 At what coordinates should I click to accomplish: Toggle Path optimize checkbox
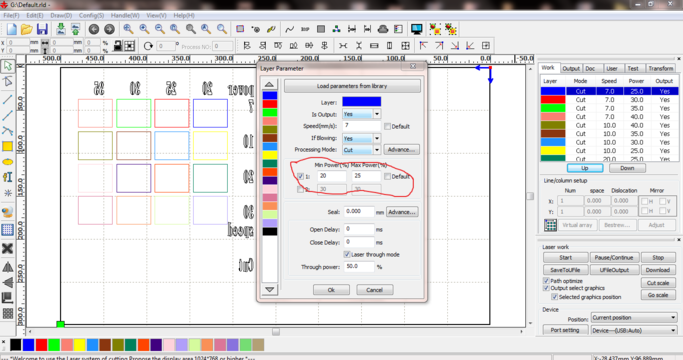click(546, 281)
